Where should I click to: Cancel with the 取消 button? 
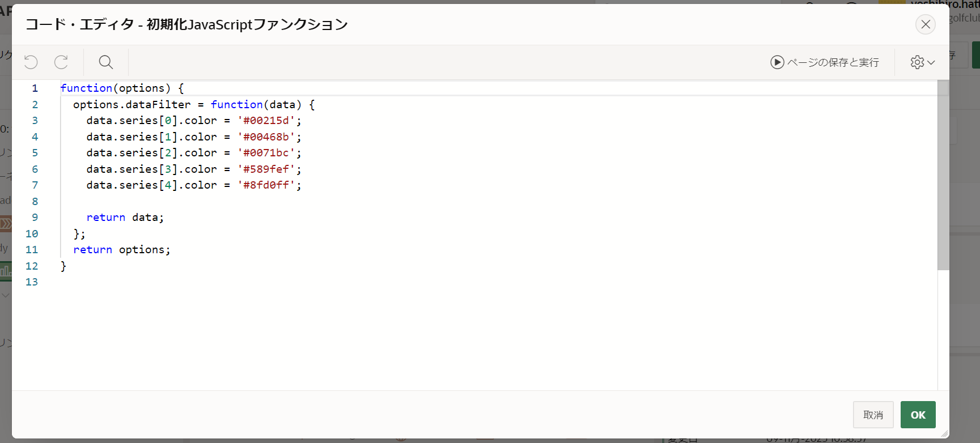click(x=873, y=415)
